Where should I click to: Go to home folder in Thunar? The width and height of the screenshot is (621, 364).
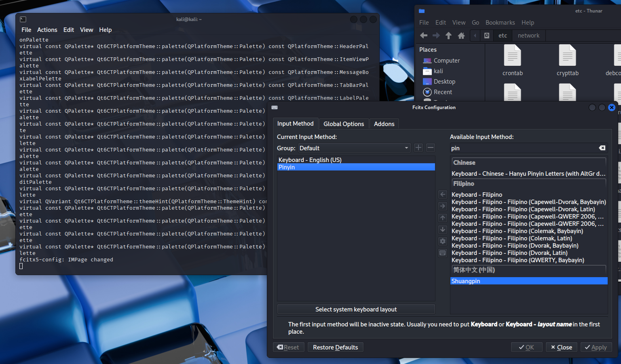461,36
